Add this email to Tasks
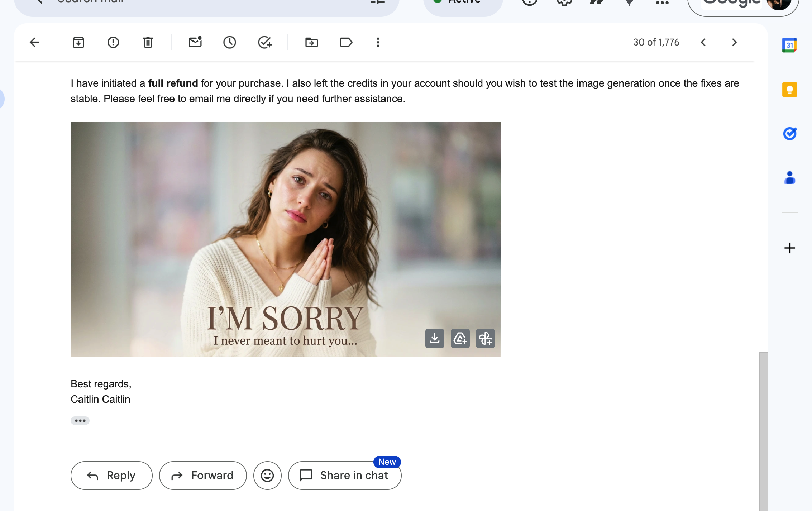812x511 pixels. tap(264, 42)
